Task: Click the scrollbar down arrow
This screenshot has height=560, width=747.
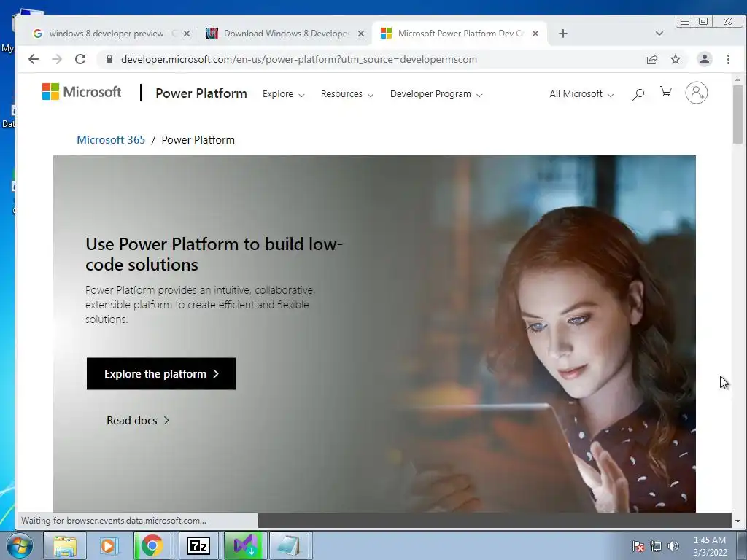Action: coord(738,521)
